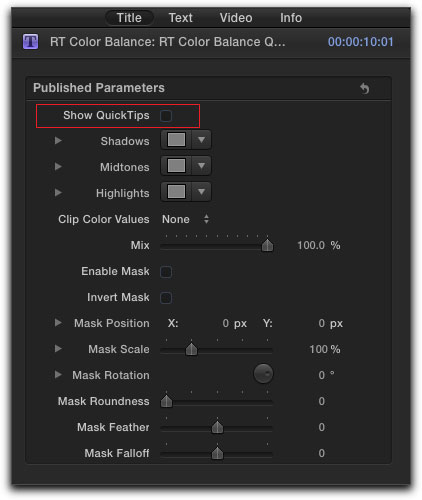Open Midtones color popup arrow
422x500 pixels.
coord(201,166)
